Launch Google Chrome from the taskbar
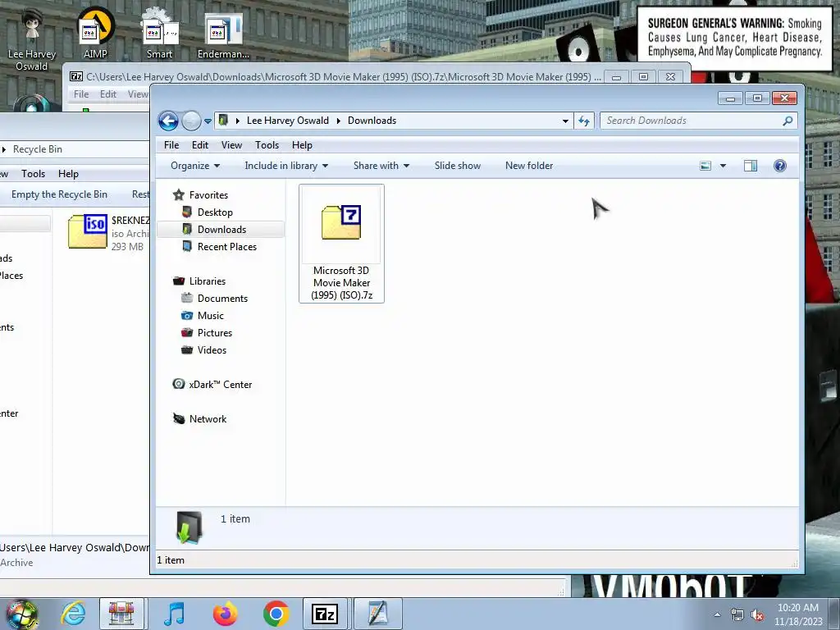This screenshot has height=630, width=840. pyautogui.click(x=276, y=614)
